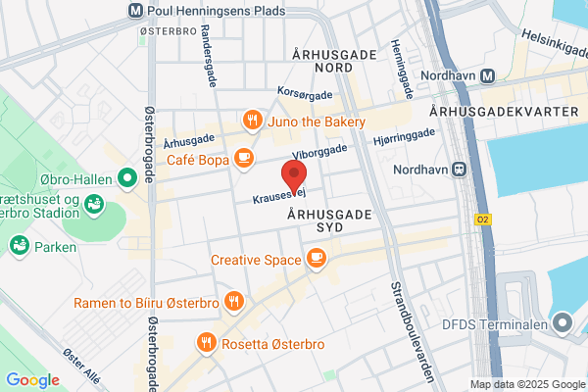Click the DFDS Terminalen grey marker
The width and height of the screenshot is (588, 392).
(563, 323)
